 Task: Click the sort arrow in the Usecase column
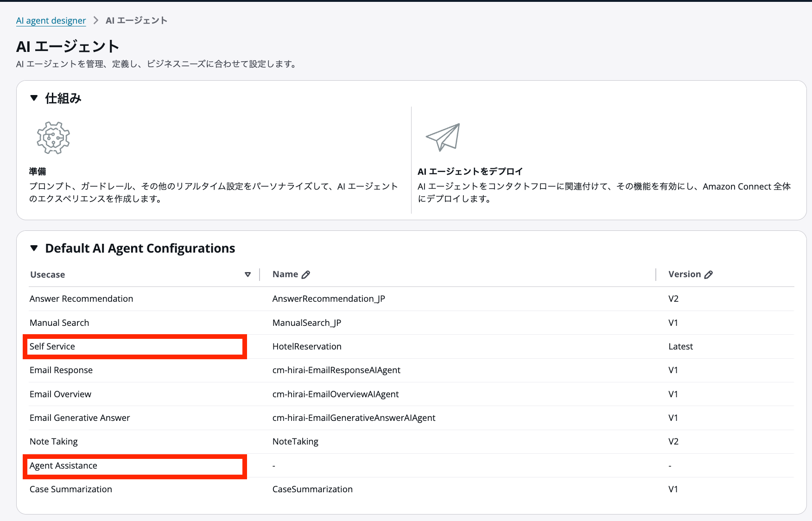click(x=248, y=274)
